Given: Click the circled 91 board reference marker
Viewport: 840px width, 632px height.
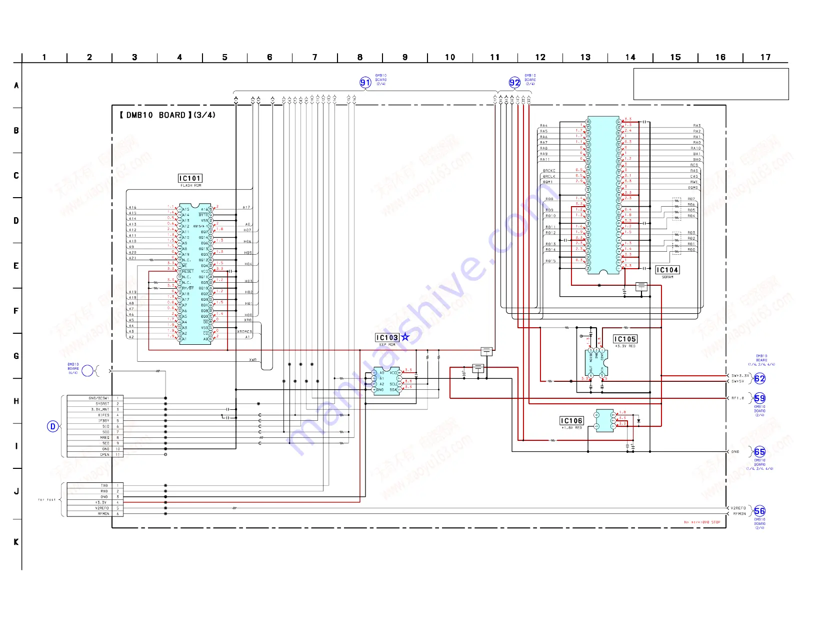Looking at the screenshot, I should tap(365, 83).
